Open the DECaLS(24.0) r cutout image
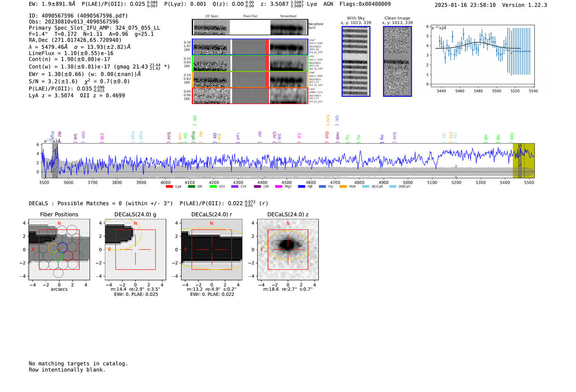 [x=211, y=249]
